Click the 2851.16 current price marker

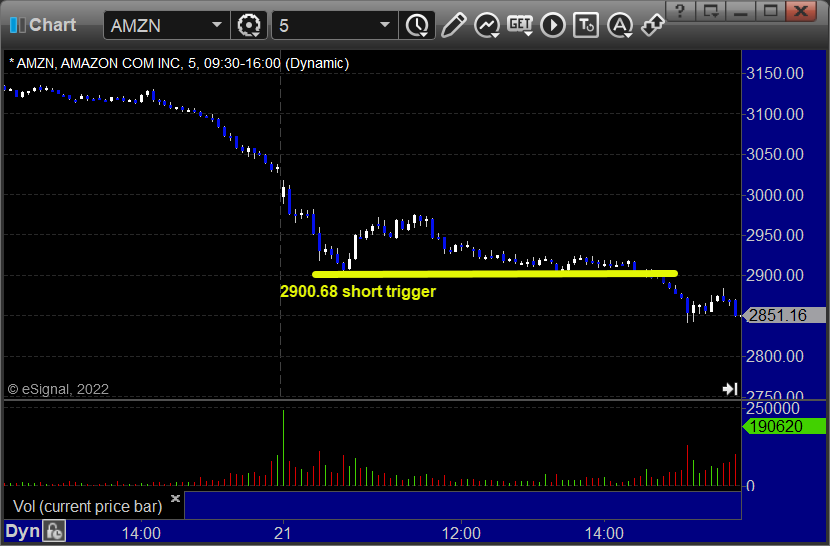(x=783, y=316)
